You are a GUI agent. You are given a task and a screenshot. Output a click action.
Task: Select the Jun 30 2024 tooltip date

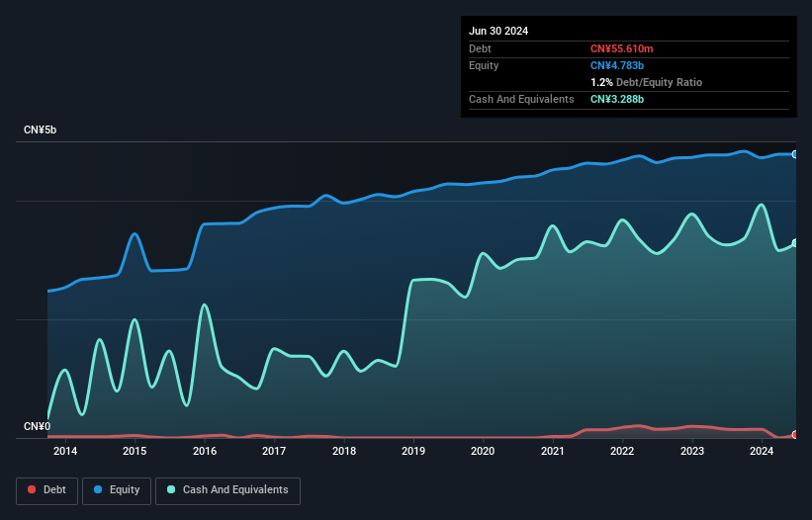point(498,31)
